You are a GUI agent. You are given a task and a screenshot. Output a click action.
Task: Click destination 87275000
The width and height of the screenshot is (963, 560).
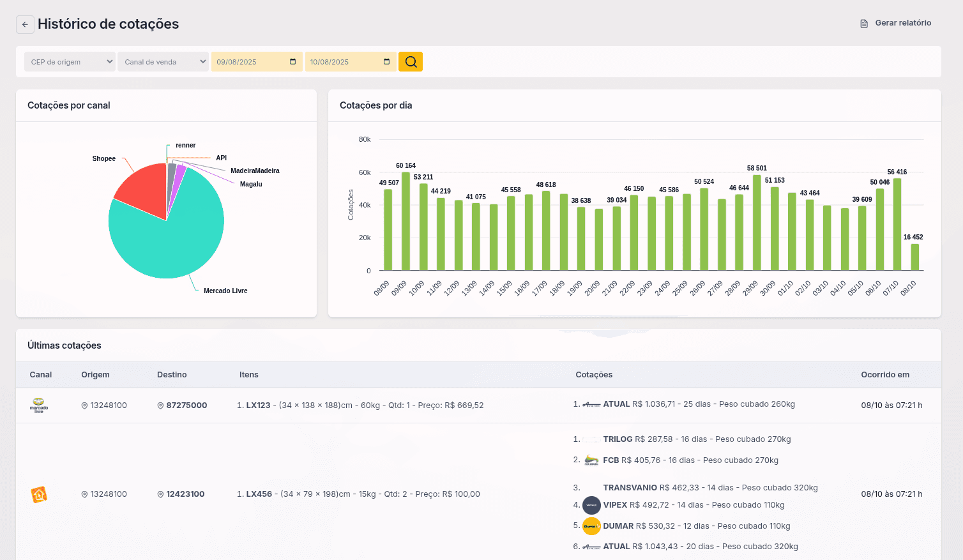(186, 405)
